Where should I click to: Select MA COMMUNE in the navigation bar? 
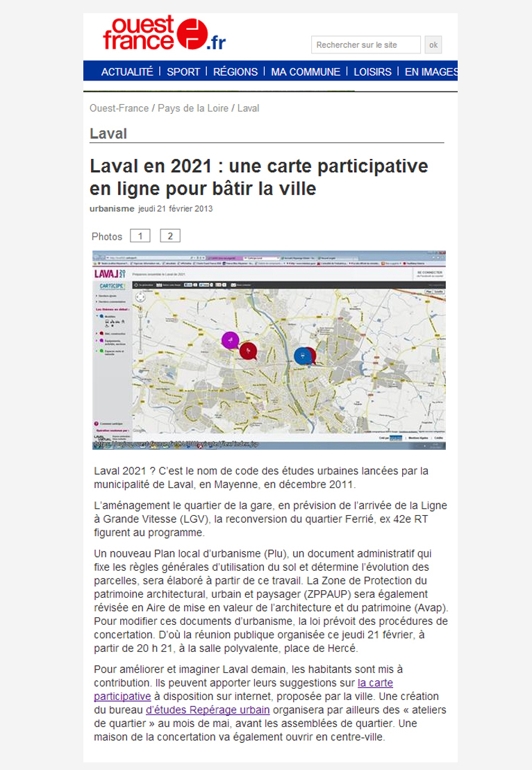(306, 72)
